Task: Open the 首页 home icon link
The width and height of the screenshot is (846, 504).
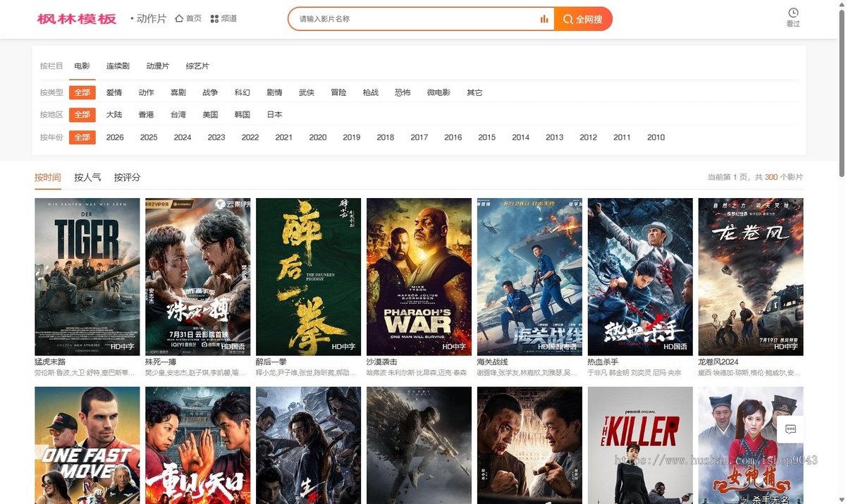Action: [188, 18]
